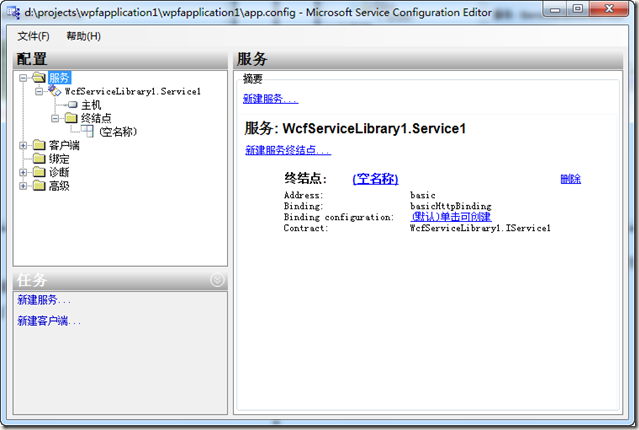
Task: Collapse the WcfServiceLibrary1.Service1 node
Action: 39,91
